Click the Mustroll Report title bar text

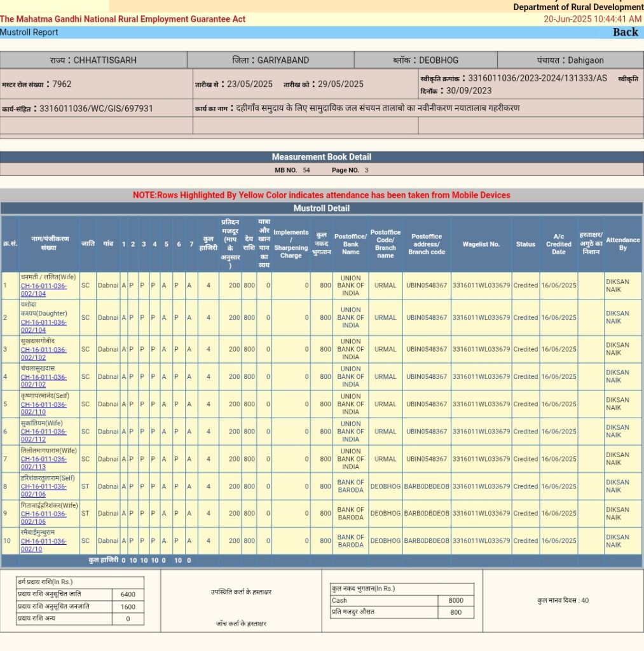(29, 32)
